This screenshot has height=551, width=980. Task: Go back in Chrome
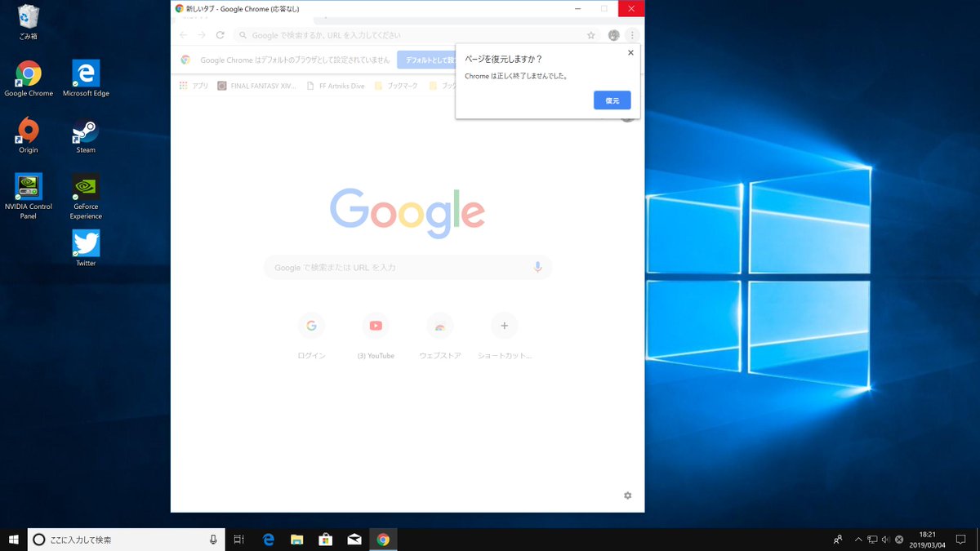pos(183,35)
